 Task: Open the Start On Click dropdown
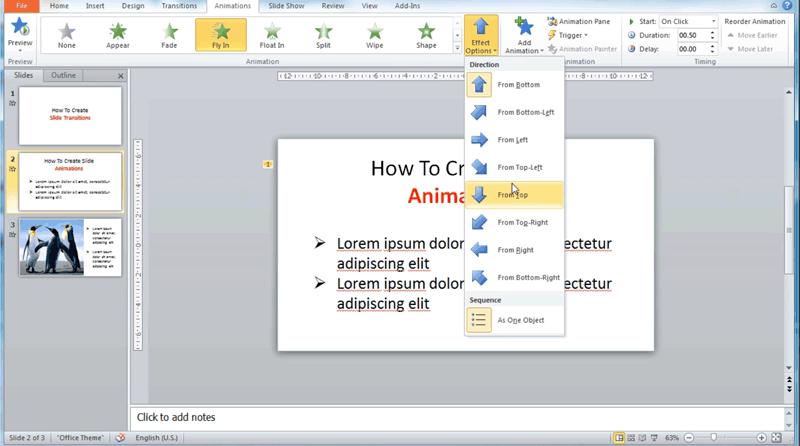point(688,21)
